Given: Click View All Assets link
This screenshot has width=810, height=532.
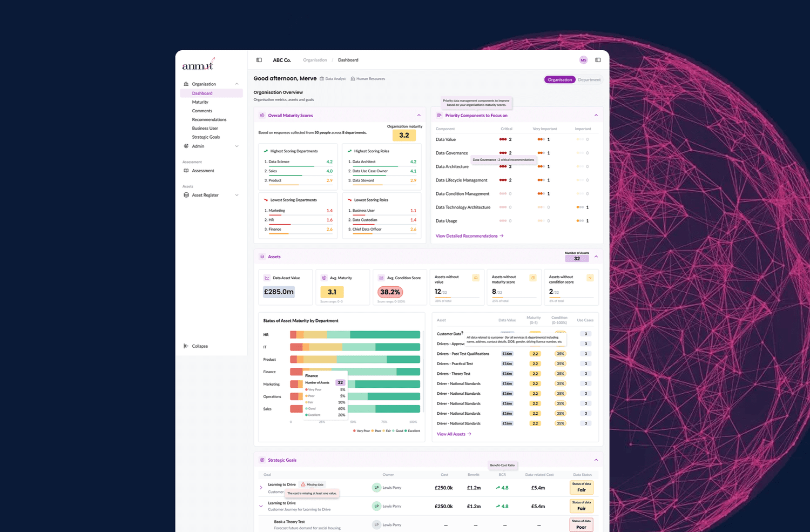Looking at the screenshot, I should [x=454, y=434].
